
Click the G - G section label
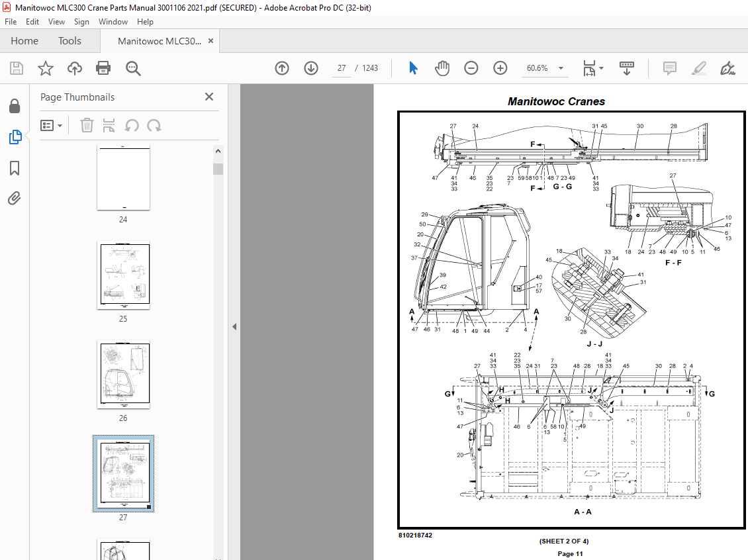coord(563,187)
